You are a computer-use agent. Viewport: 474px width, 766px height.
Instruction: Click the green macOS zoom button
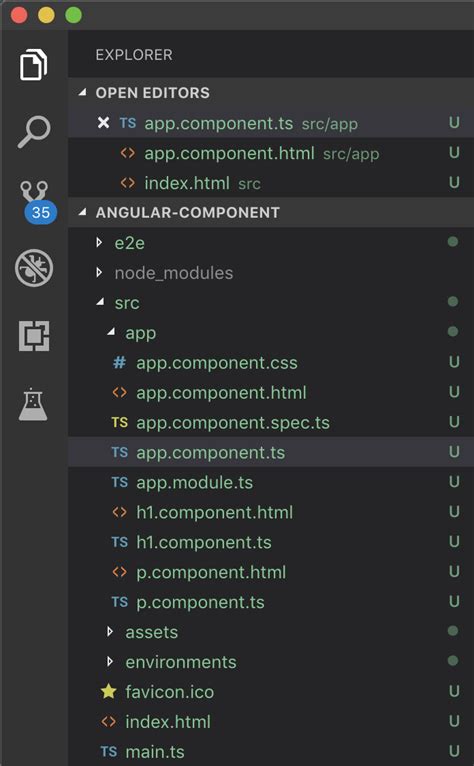74,15
